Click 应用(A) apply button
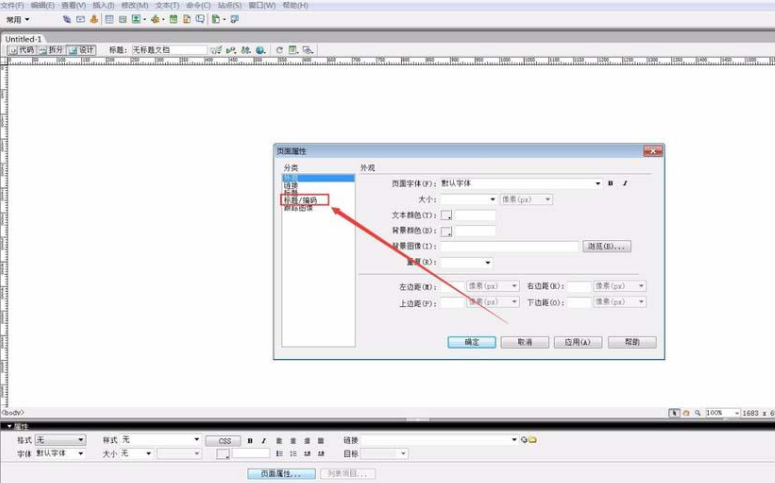Screen dimensions: 775x483 [x=578, y=342]
